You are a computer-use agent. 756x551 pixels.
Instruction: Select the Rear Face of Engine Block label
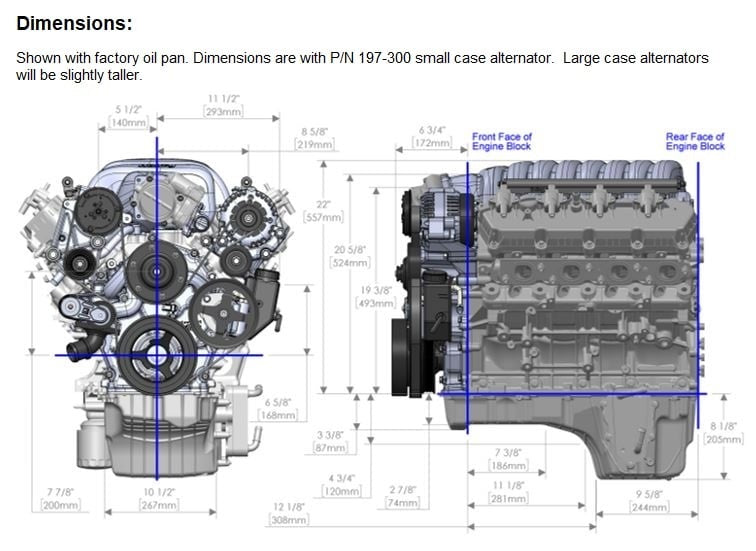click(695, 142)
